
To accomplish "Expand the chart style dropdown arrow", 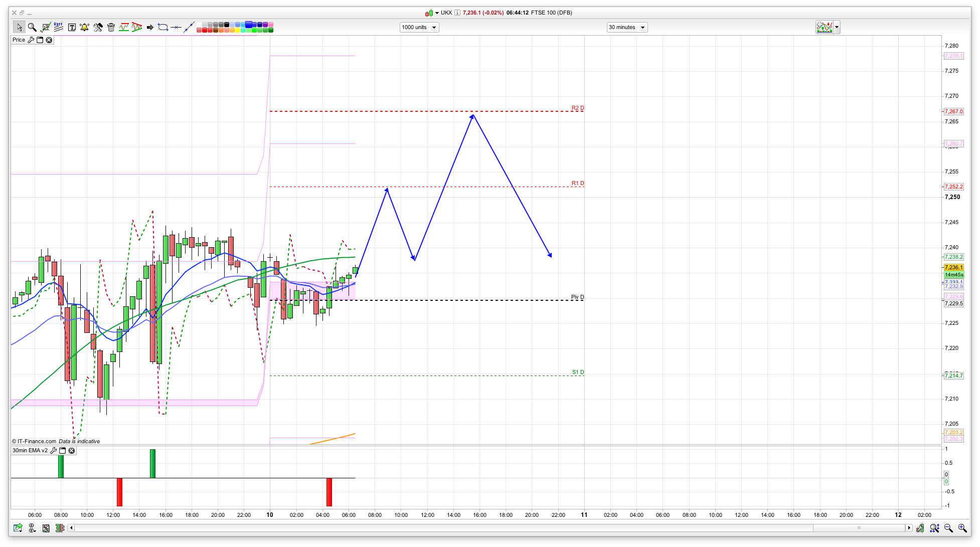I will coord(837,27).
